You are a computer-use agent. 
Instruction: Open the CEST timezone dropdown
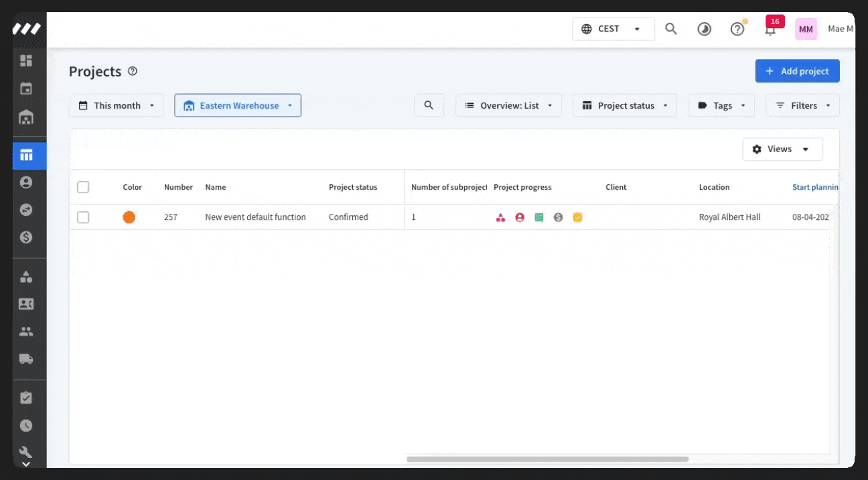tap(613, 29)
